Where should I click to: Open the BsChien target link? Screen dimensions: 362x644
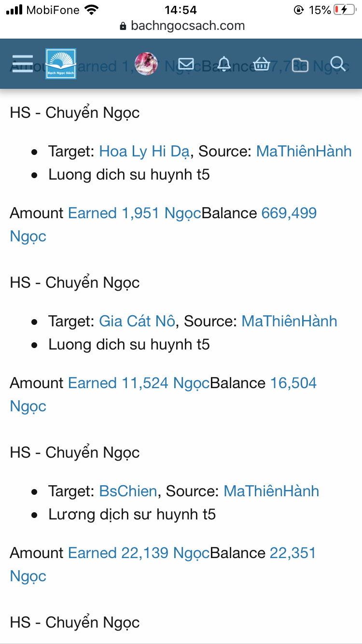(x=128, y=491)
